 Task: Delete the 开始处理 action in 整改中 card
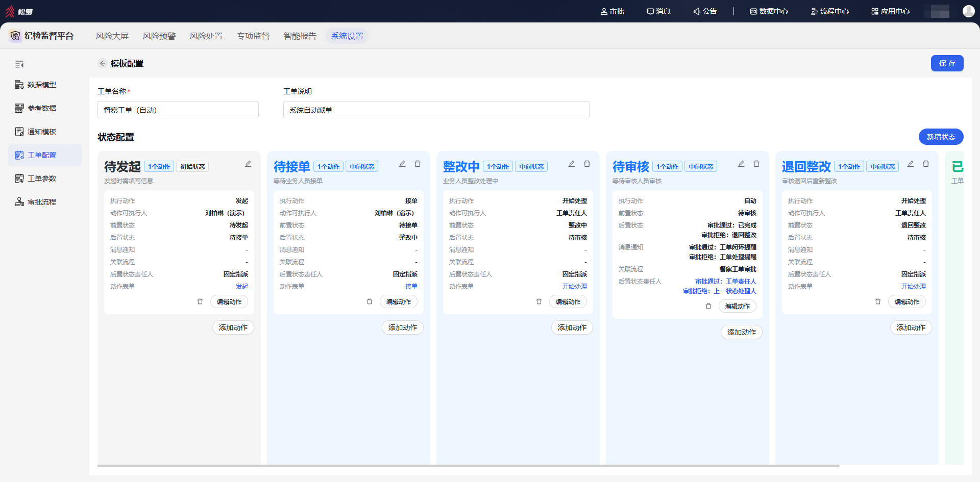click(x=539, y=301)
